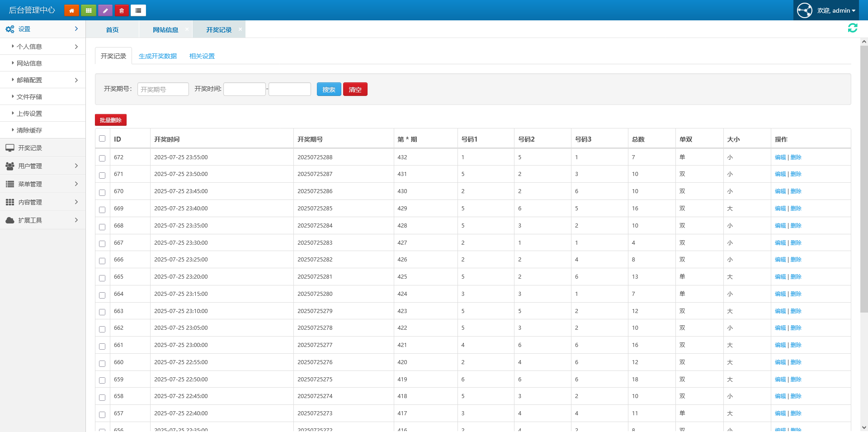Click the purple pencil edit icon

coord(105,10)
